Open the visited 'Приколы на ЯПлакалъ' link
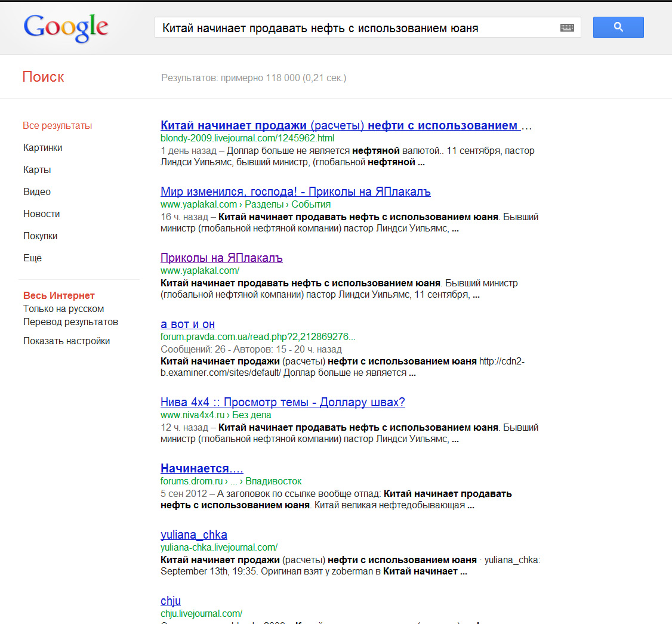 221,258
